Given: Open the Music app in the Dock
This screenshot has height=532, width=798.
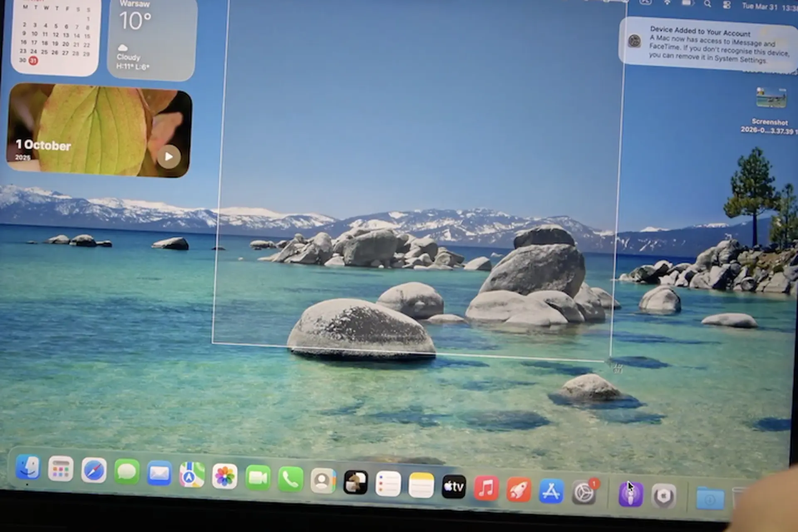Looking at the screenshot, I should [x=486, y=488].
